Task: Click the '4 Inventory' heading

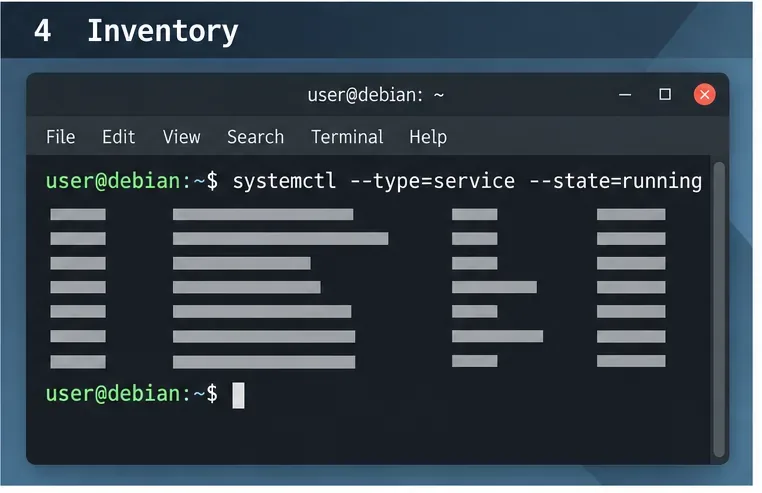Action: coord(136,31)
